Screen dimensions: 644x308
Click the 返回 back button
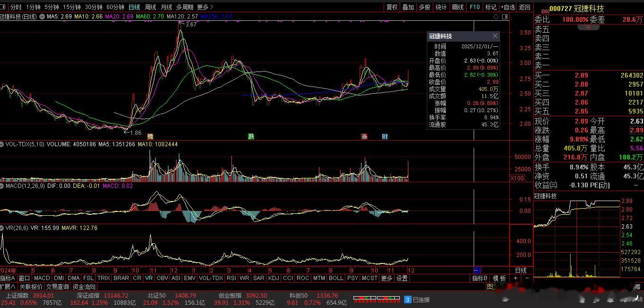[x=524, y=7]
